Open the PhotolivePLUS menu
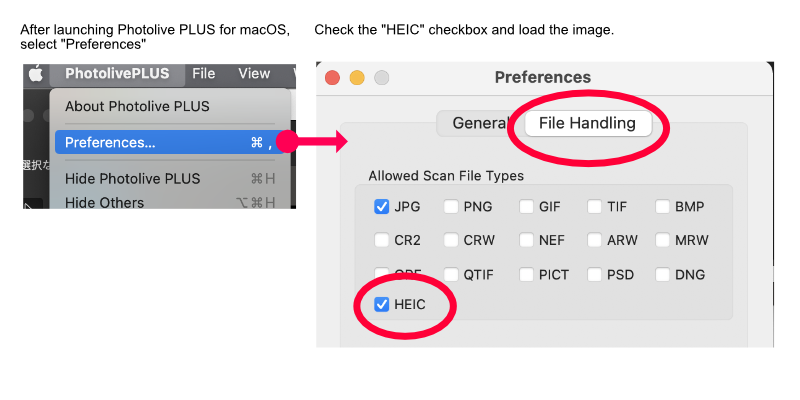Screen dimensions: 800x400 [x=117, y=73]
